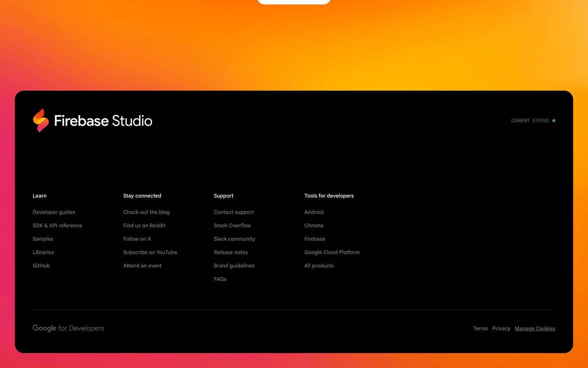Click the Firebase footer link
Viewport: 588px width, 368px height.
[x=315, y=239]
